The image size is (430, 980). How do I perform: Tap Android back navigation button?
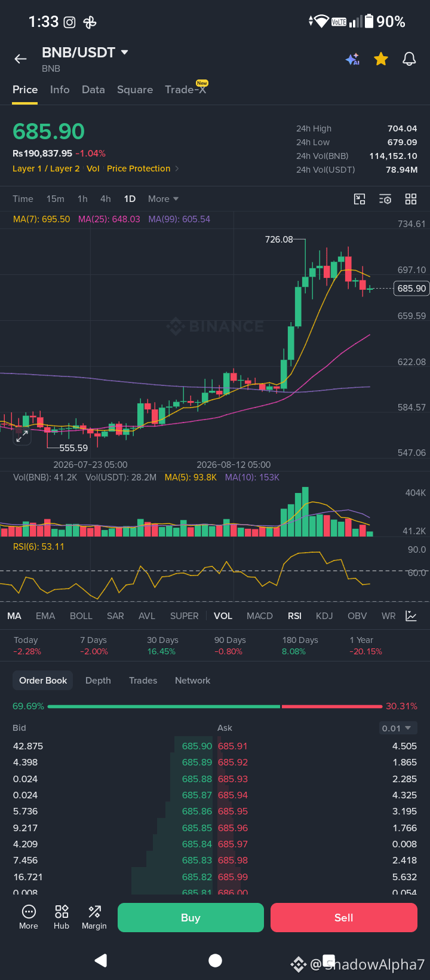click(101, 960)
